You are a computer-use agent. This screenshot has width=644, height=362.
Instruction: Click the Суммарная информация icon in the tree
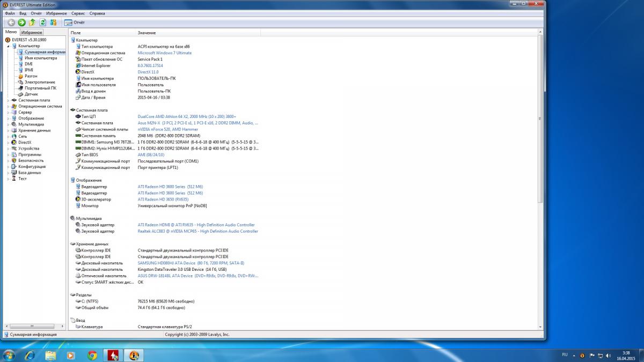coord(21,52)
